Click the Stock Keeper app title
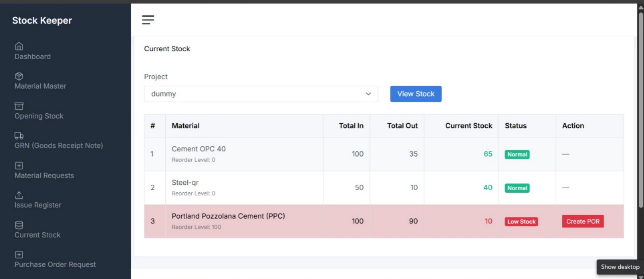The image size is (644, 279). click(x=42, y=21)
